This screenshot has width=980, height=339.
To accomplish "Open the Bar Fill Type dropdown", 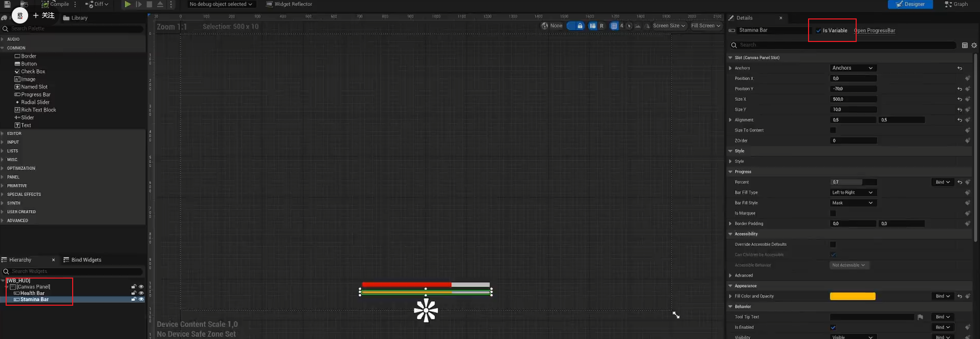I will point(853,193).
